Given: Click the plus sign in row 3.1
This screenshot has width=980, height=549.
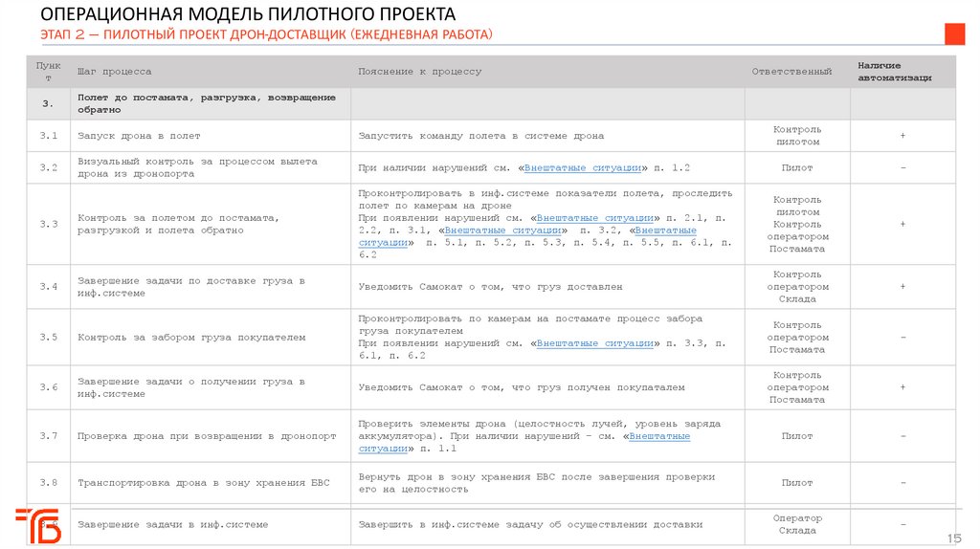Looking at the screenshot, I should coord(902,136).
